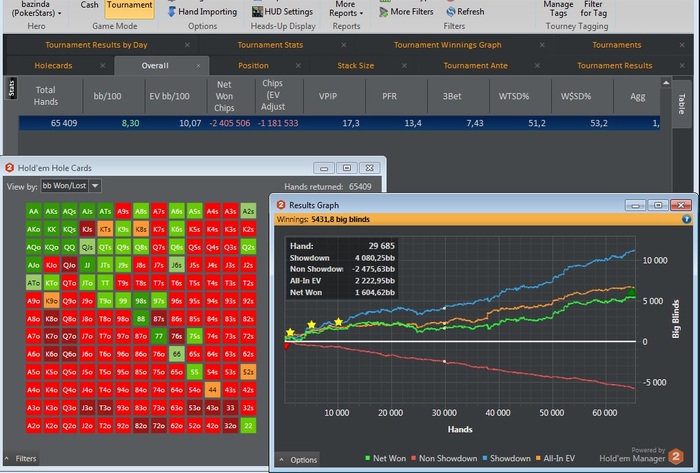
Task: Click the first yellow star marker on graph
Action: (x=290, y=332)
